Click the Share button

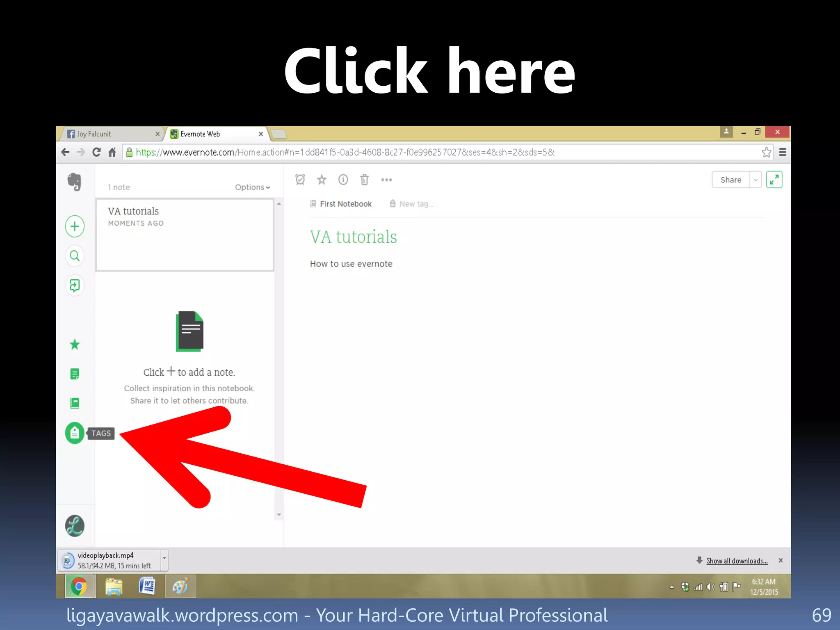pyautogui.click(x=730, y=180)
